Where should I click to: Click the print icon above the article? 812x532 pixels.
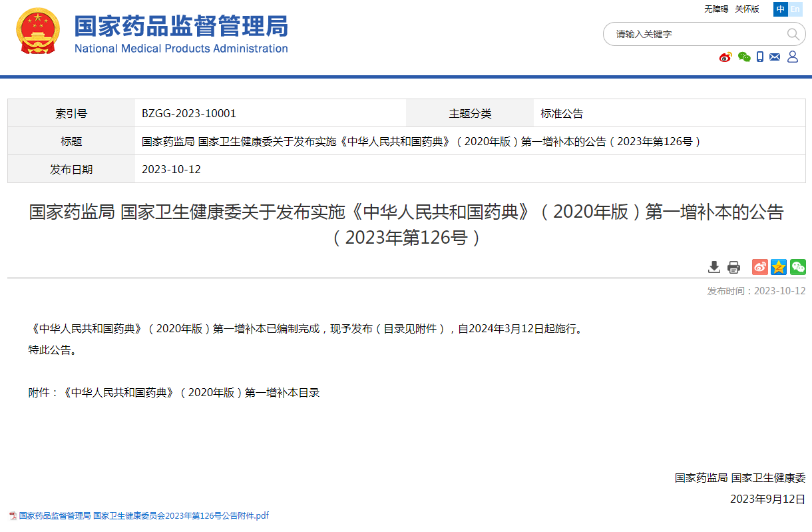733,267
